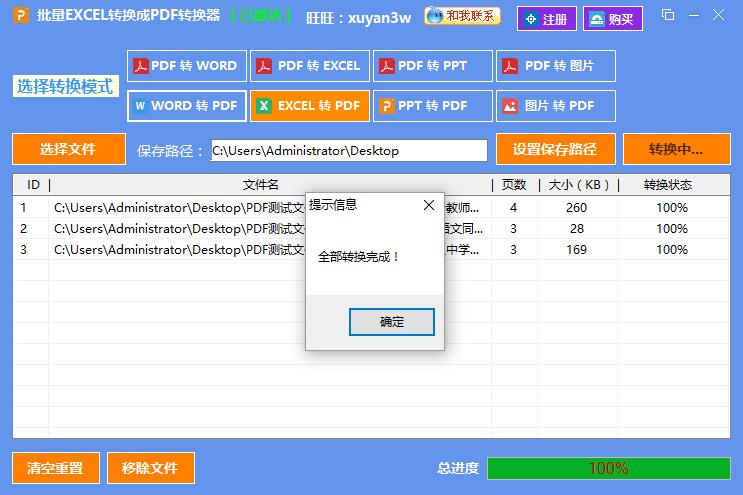Screen dimensions: 743x495
Task: Switch to WORD 转 PDF mode
Action: coord(187,105)
